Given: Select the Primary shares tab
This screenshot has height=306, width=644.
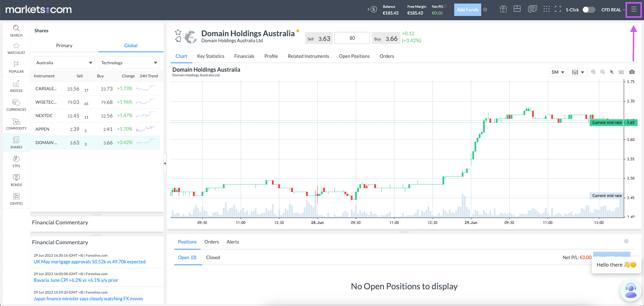Looking at the screenshot, I should (64, 45).
